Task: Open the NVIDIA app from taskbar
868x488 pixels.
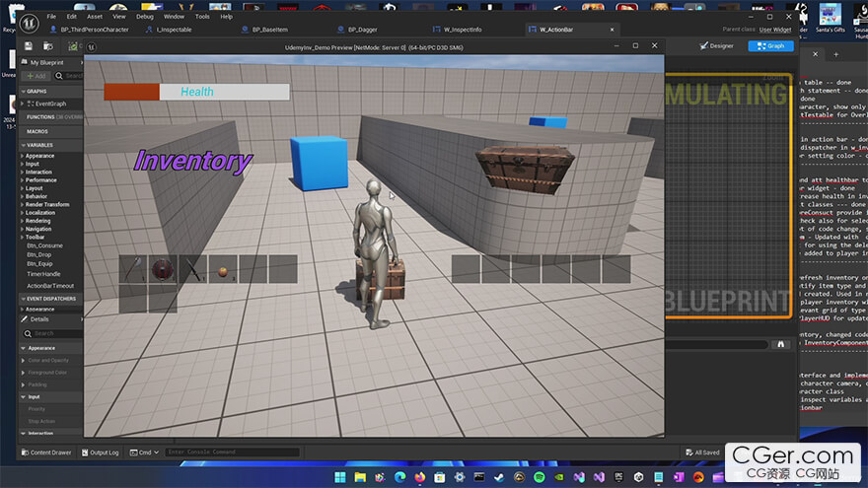Action: (x=559, y=477)
